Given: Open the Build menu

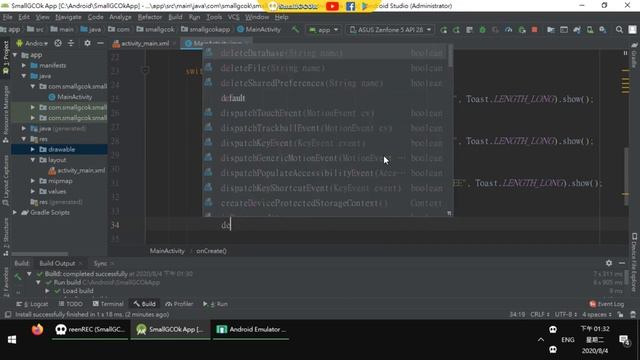Looking at the screenshot, I should point(175,17).
